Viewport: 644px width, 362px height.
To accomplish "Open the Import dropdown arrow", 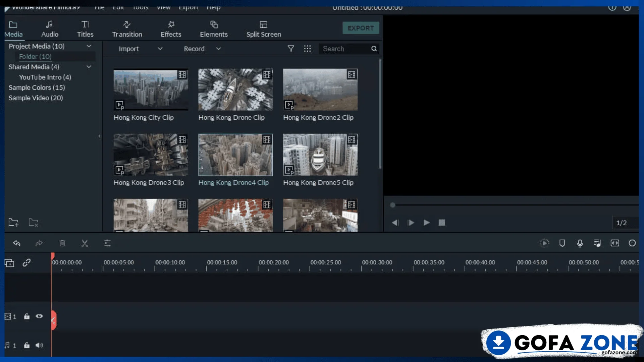I will click(x=160, y=49).
